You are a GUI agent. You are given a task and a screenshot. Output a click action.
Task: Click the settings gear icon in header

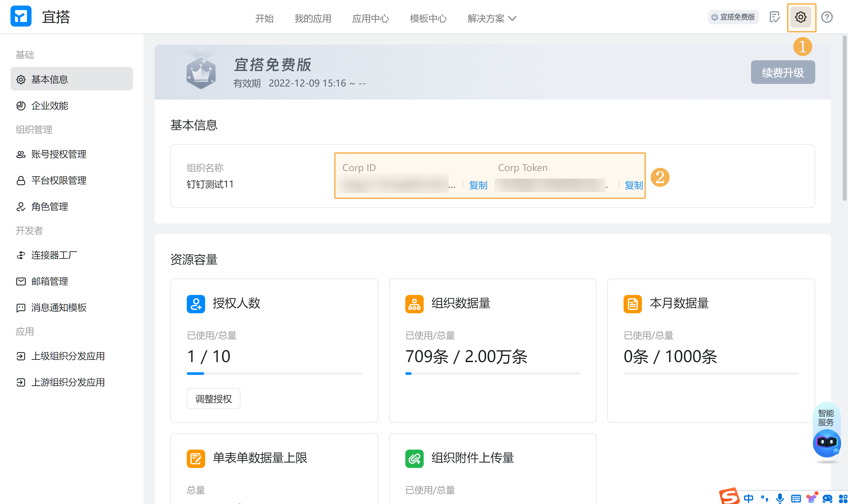tap(800, 17)
